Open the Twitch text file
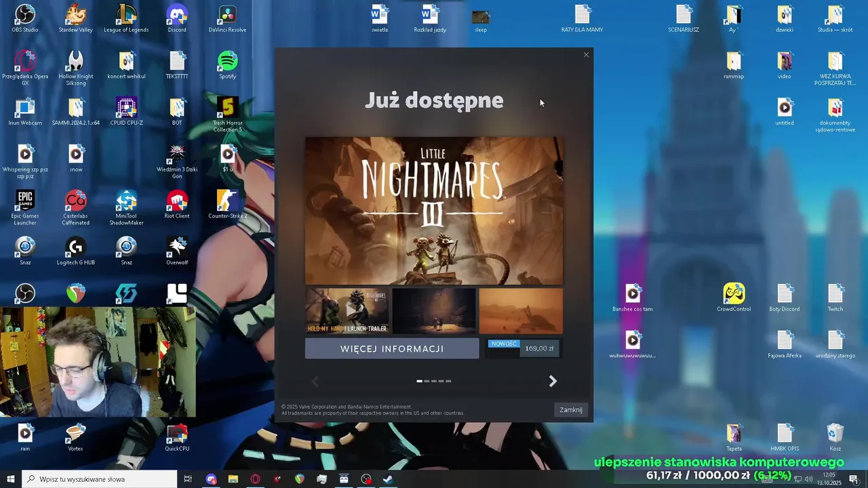 (x=835, y=298)
